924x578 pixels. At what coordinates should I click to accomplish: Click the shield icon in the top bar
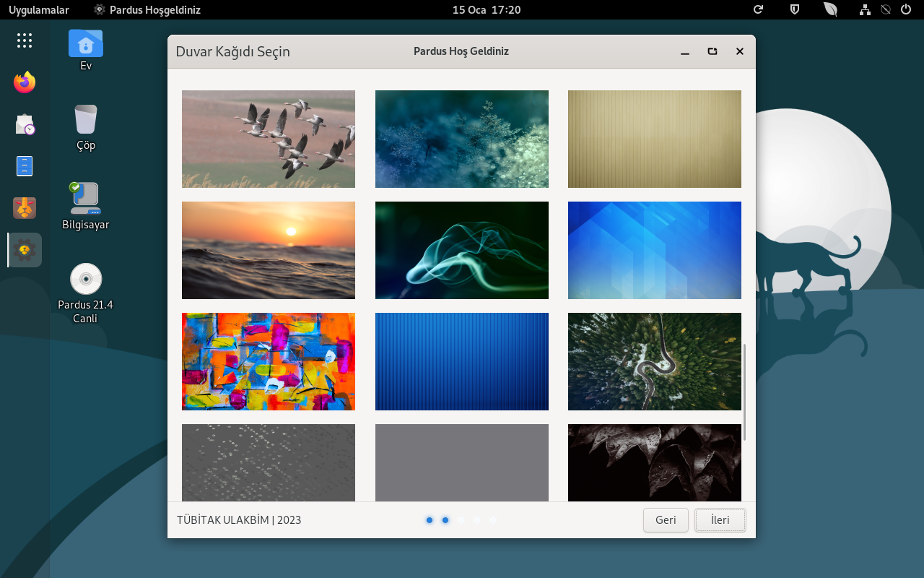[x=795, y=9]
